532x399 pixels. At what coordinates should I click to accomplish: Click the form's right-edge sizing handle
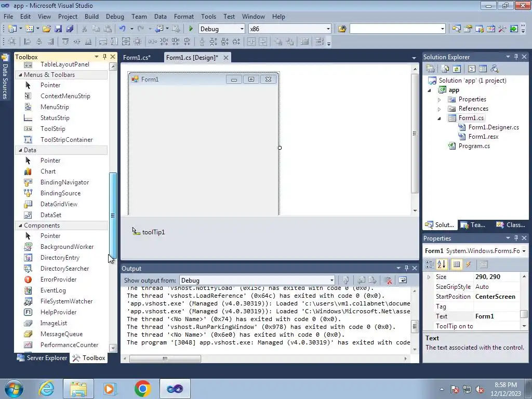pyautogui.click(x=280, y=148)
